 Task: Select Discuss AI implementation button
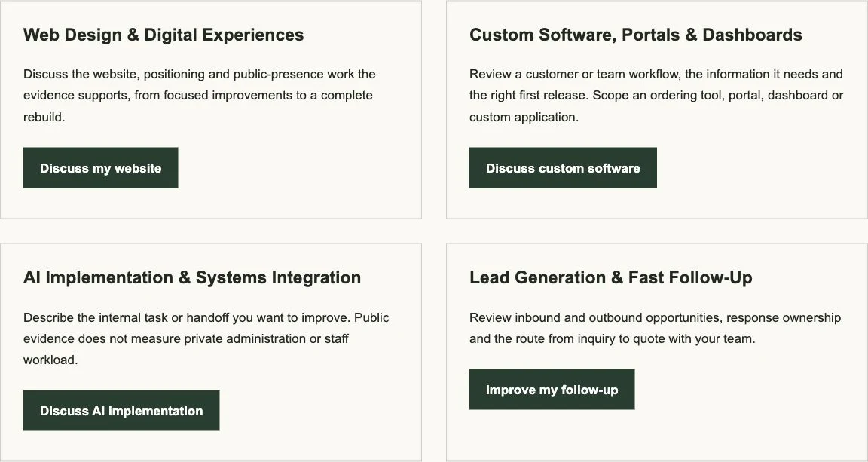121,411
